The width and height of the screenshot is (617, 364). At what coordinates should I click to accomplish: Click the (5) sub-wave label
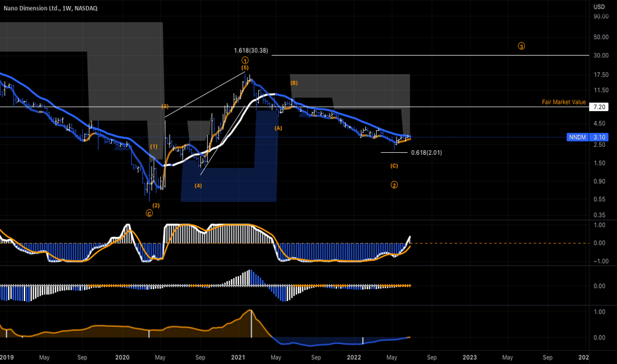click(x=245, y=68)
